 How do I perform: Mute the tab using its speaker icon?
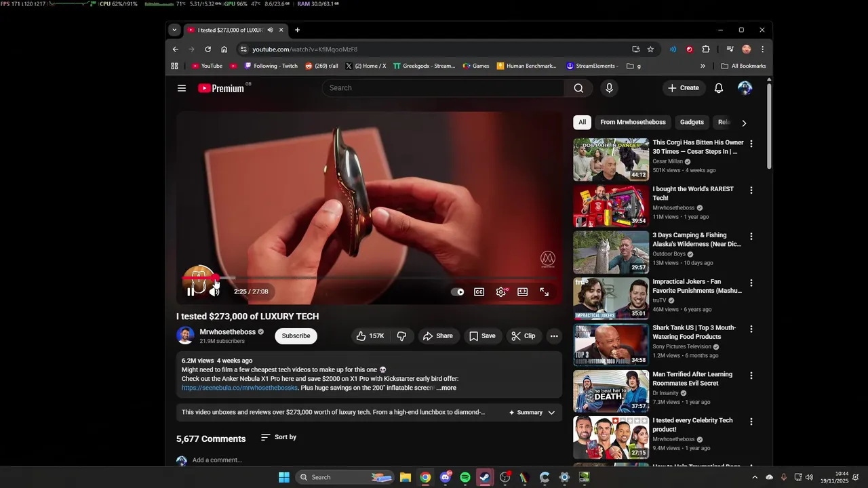[x=270, y=30]
